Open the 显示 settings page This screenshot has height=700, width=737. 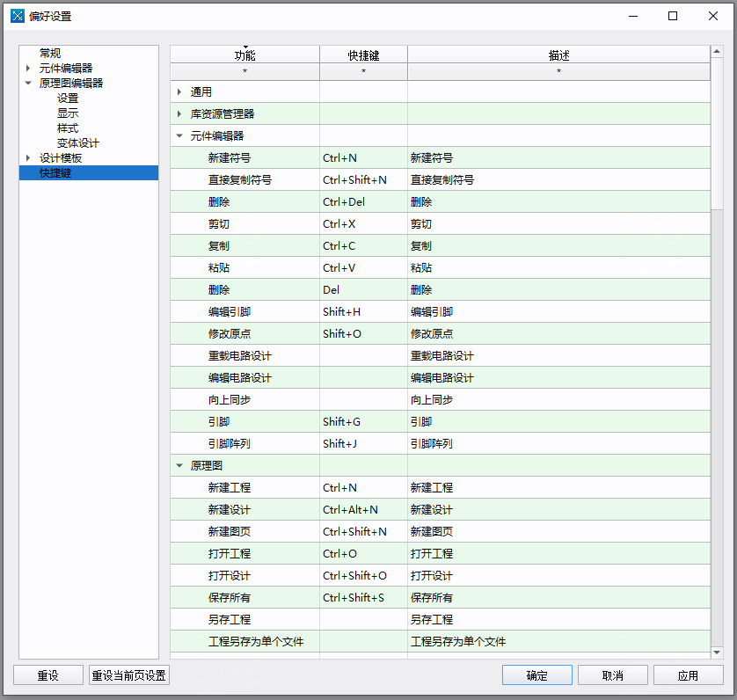[67, 113]
